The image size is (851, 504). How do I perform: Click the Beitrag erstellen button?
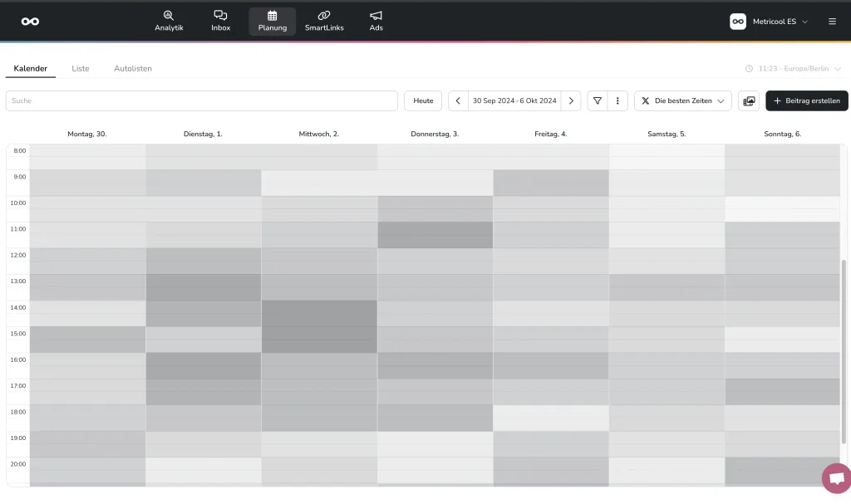(x=807, y=101)
